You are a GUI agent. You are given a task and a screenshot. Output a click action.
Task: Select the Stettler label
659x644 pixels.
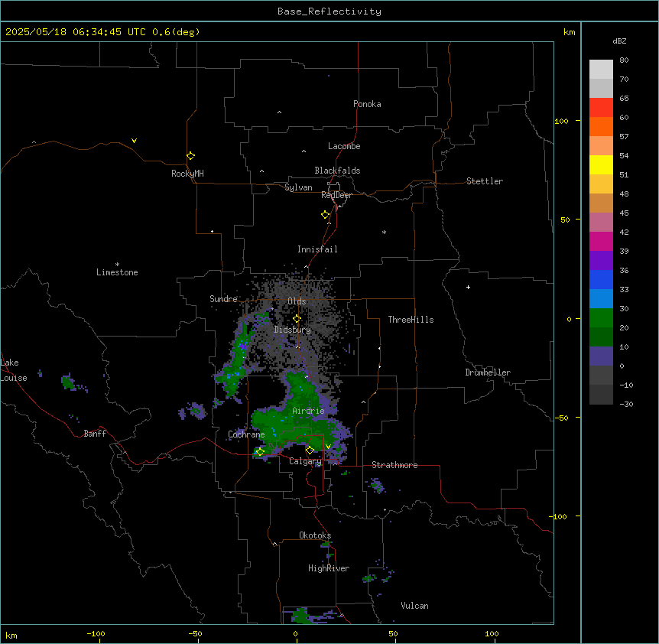(485, 181)
